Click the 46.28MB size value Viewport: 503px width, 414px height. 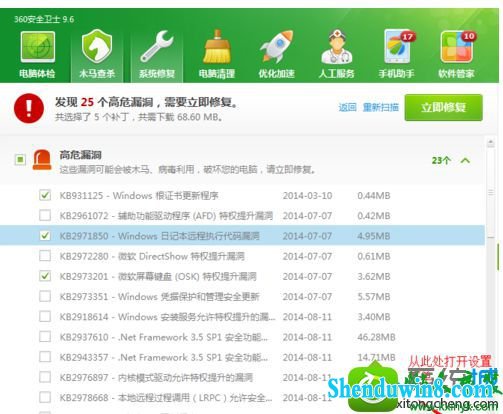(x=376, y=337)
